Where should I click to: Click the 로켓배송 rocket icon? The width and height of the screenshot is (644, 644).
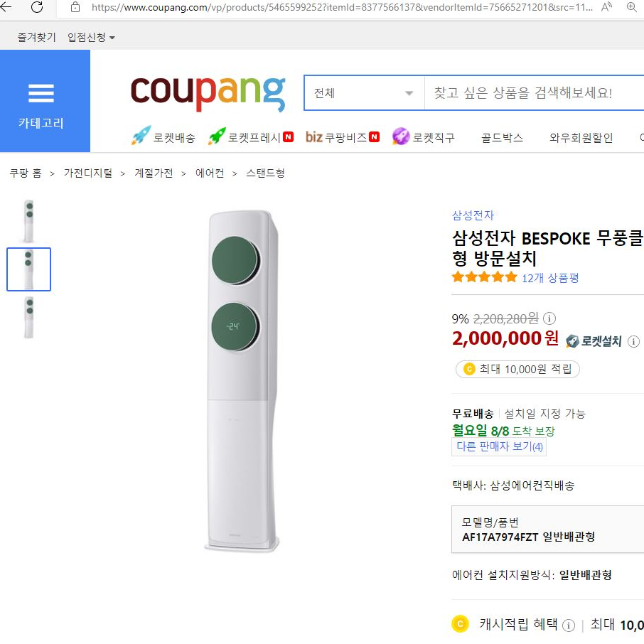[139, 136]
